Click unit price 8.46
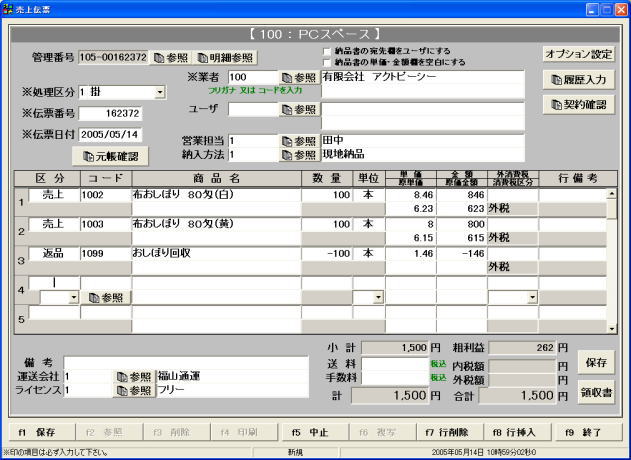The height and width of the screenshot is (460, 631). (410, 195)
